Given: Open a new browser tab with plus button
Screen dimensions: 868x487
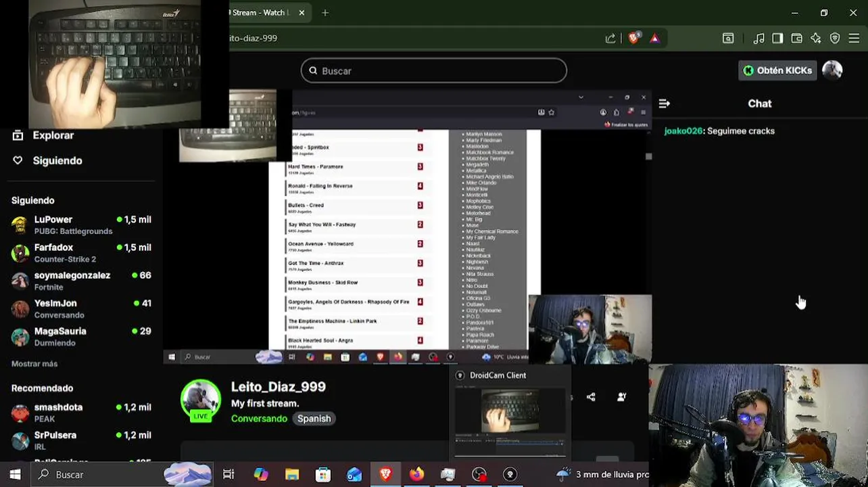Looking at the screenshot, I should pyautogui.click(x=325, y=12).
